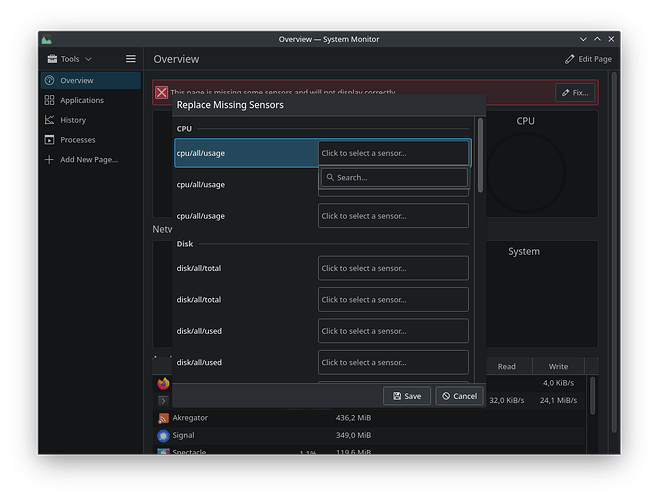
Task: Click the dialog's vertical scrollbar
Action: click(480, 155)
